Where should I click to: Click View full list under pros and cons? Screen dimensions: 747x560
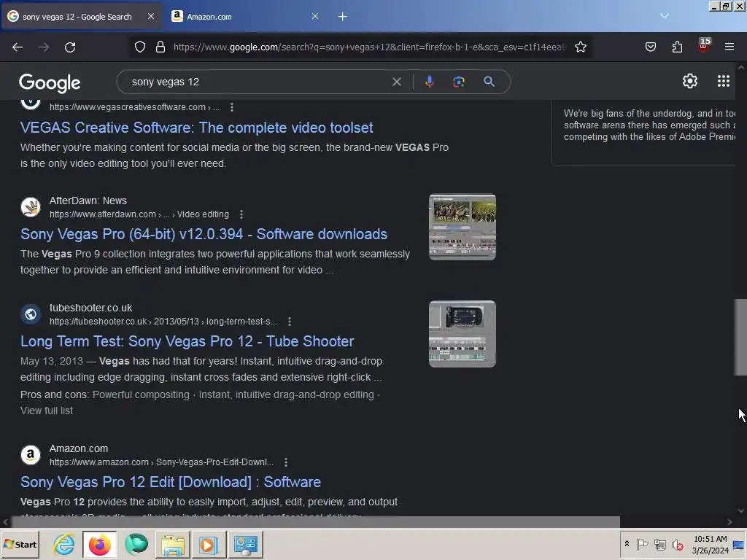click(47, 411)
